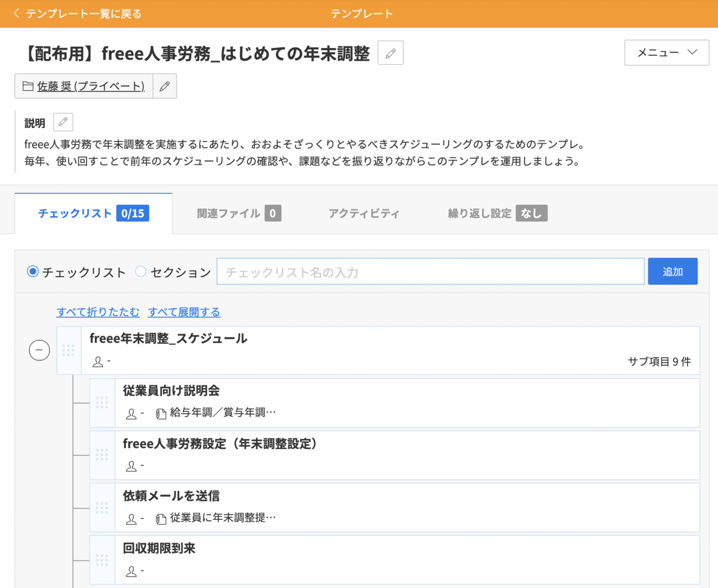Open the メニュー dropdown
Viewport: 718px width, 588px height.
pyautogui.click(x=667, y=52)
